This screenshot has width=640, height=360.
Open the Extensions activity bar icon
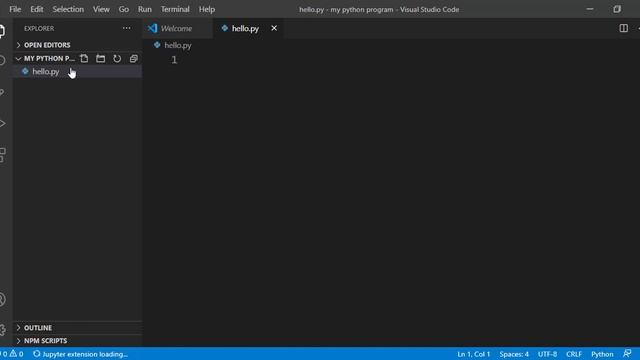tap(2, 155)
